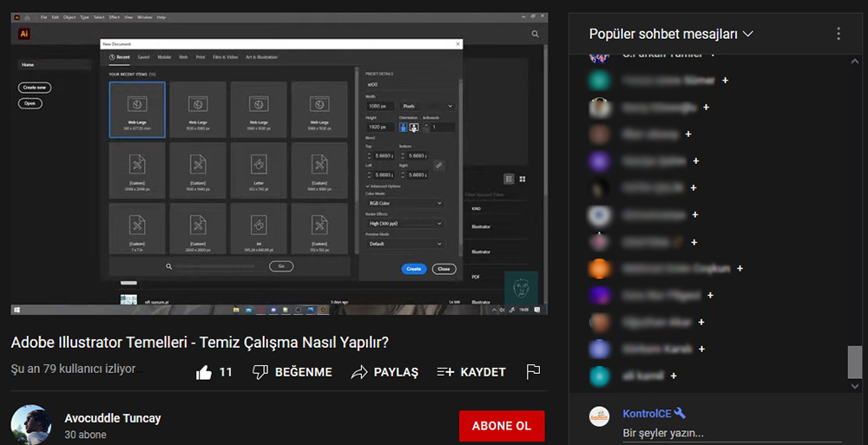Click the chat scrollbar thumb

[x=855, y=362]
